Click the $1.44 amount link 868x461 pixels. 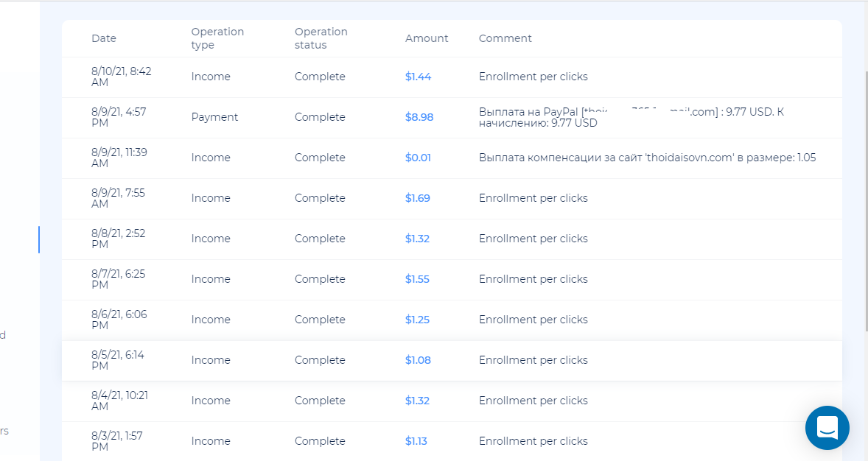(418, 77)
